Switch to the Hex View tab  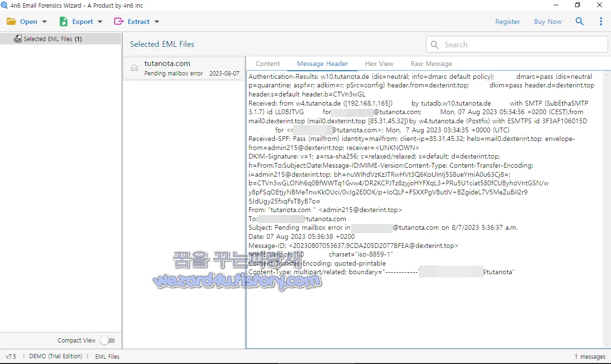tap(379, 64)
